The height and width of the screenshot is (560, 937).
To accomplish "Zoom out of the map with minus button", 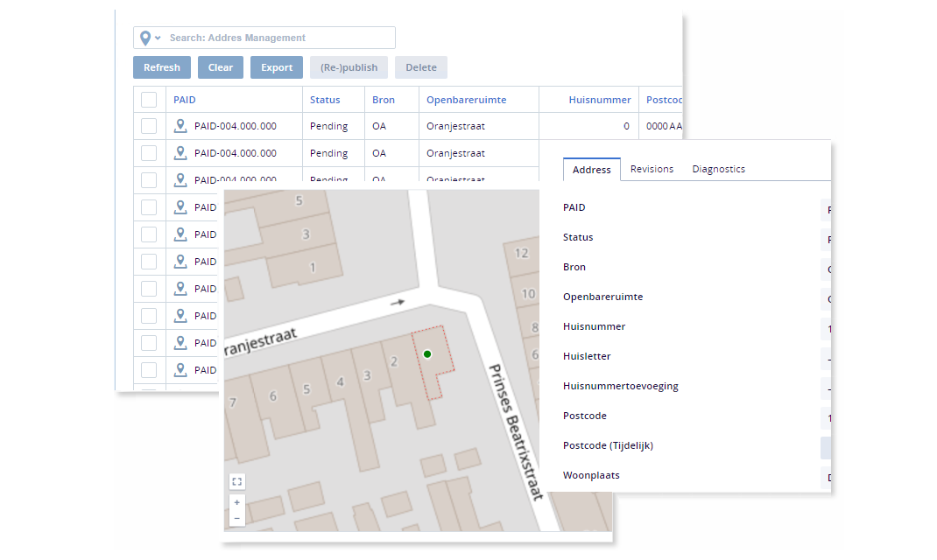I will [236, 518].
